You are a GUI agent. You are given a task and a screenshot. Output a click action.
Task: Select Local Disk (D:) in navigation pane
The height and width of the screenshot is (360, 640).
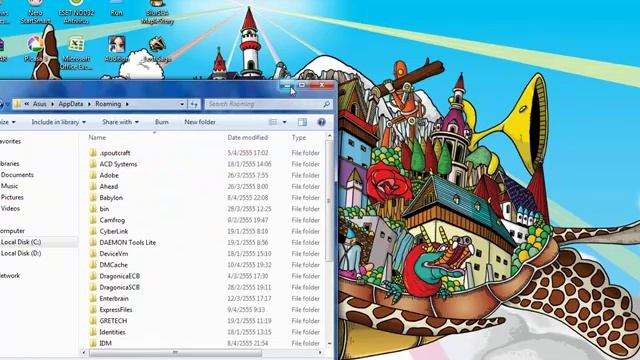click(21, 253)
